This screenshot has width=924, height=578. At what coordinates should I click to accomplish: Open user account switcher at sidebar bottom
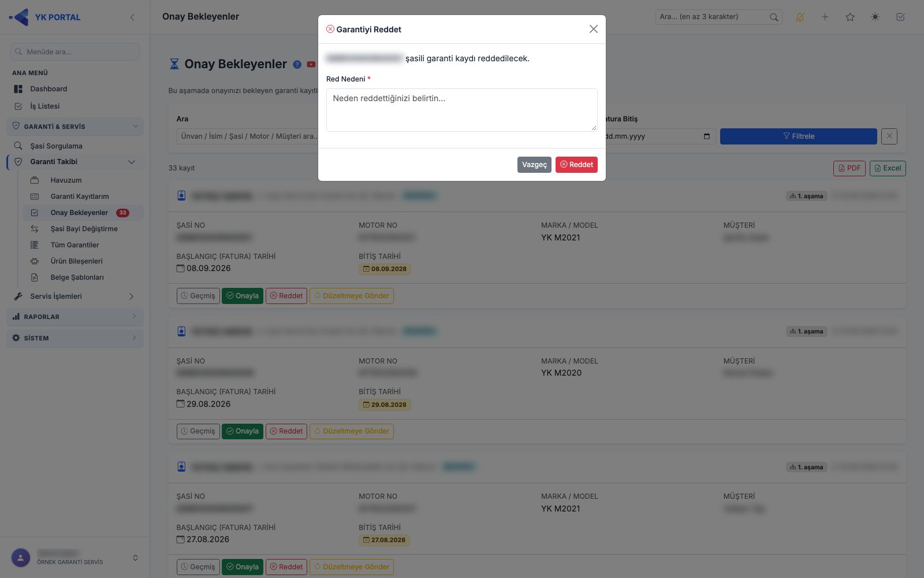pos(75,558)
